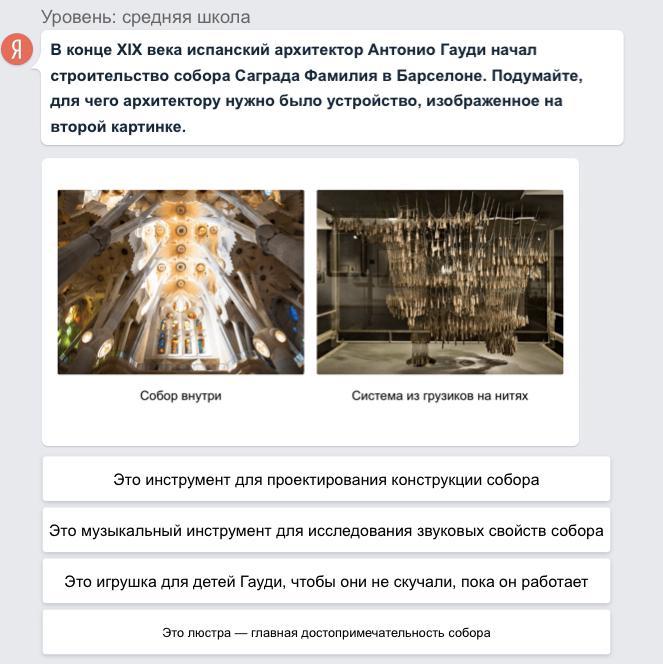Choose the musical instrument answer option
This screenshot has width=663, height=664.
[326, 530]
